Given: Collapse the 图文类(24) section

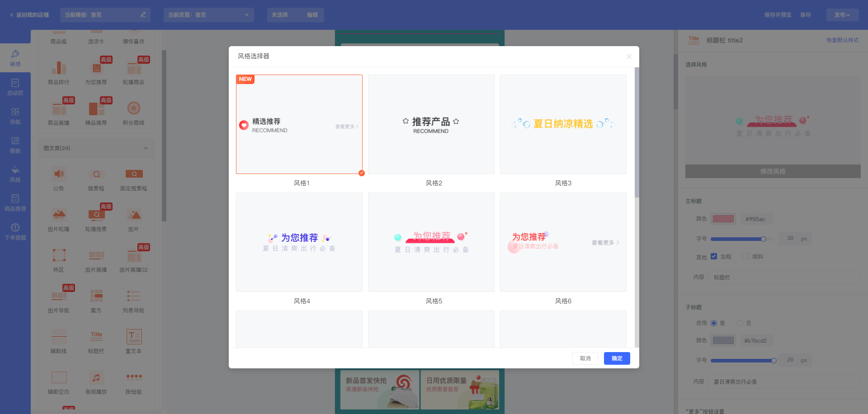Looking at the screenshot, I should [146, 148].
